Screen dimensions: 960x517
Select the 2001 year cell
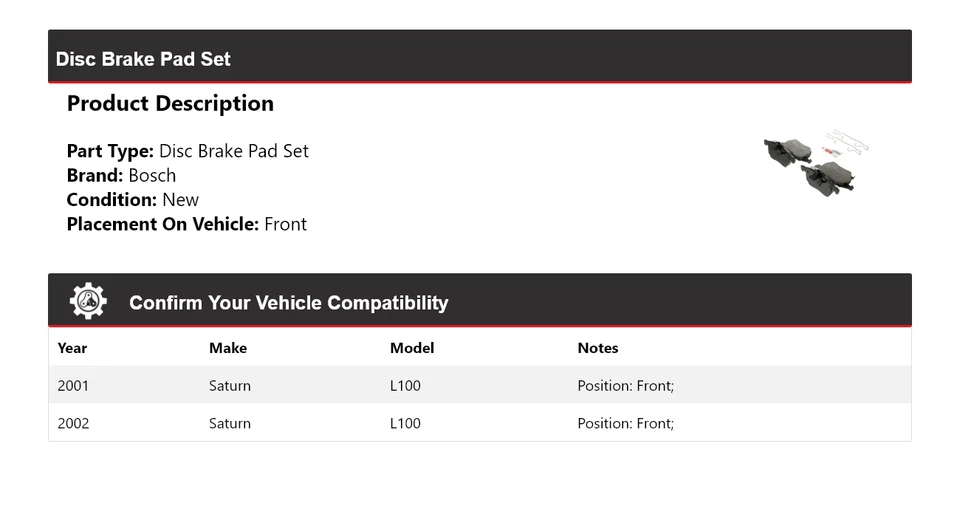click(x=73, y=385)
